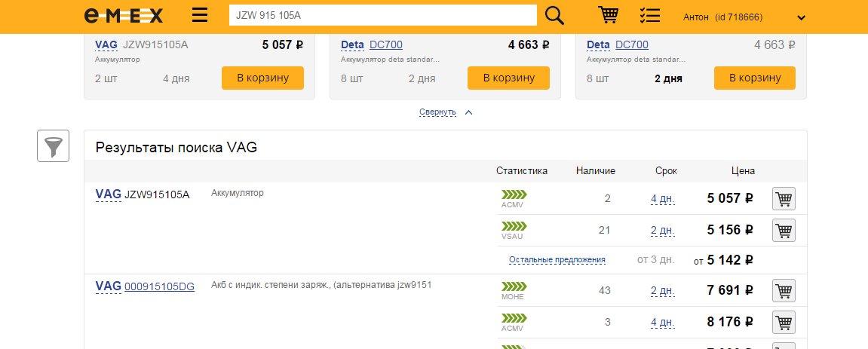Image resolution: width=868 pixels, height=349 pixels.
Task: Open the 000915105DG part number link
Action: tap(159, 286)
